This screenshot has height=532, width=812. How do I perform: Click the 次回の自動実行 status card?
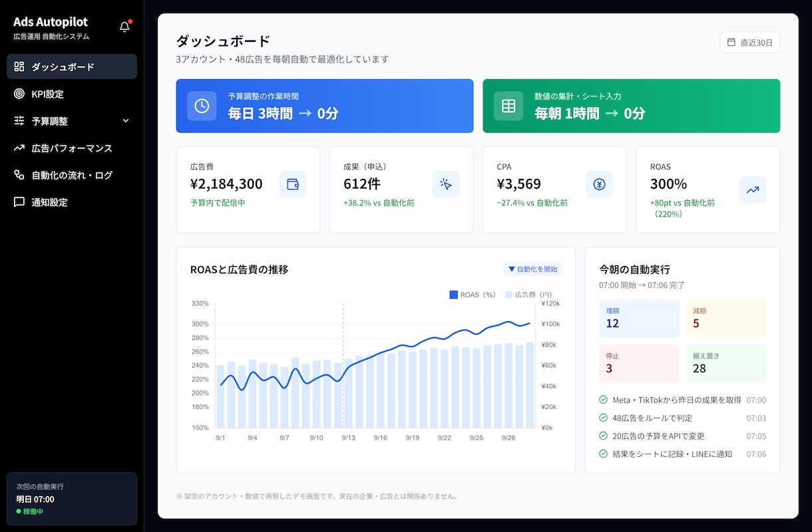(x=72, y=499)
